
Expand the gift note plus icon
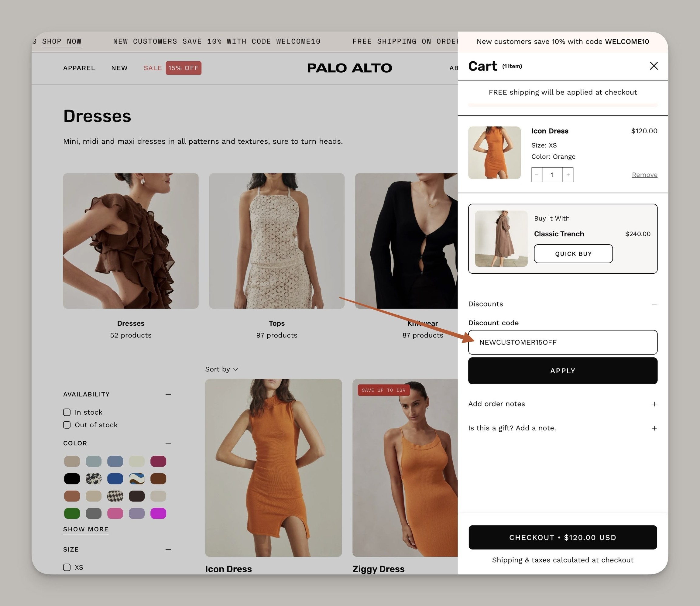click(x=654, y=428)
